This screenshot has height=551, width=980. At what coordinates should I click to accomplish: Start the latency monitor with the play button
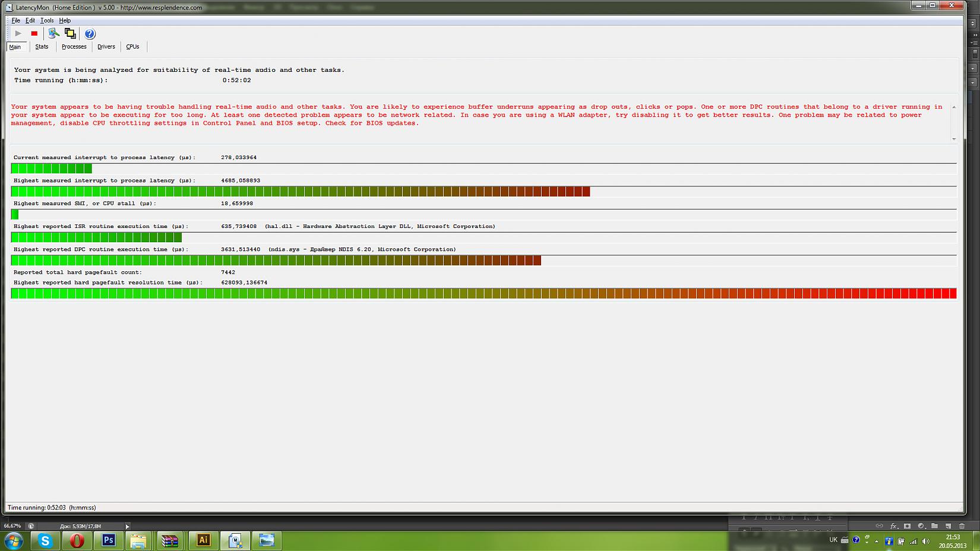pos(18,33)
